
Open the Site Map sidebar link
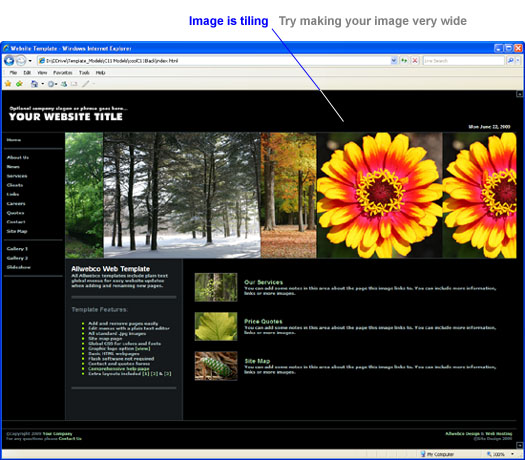[x=17, y=231]
